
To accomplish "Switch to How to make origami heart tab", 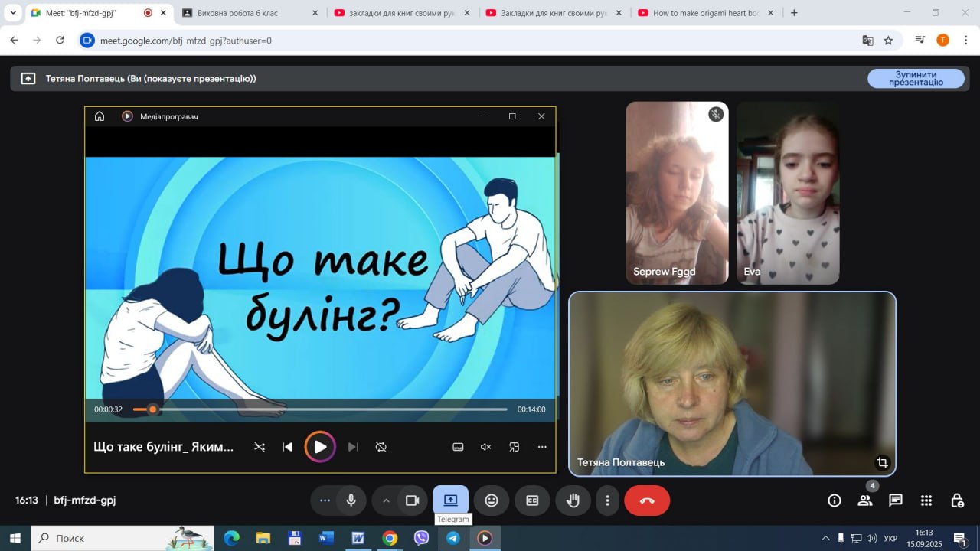I will 704,13.
